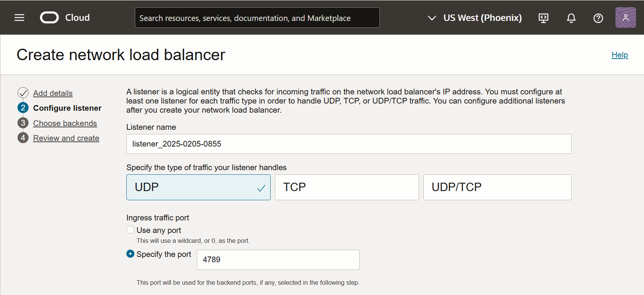The image size is (644, 295).
Task: Select the Specify the port radio button
Action: [131, 254]
